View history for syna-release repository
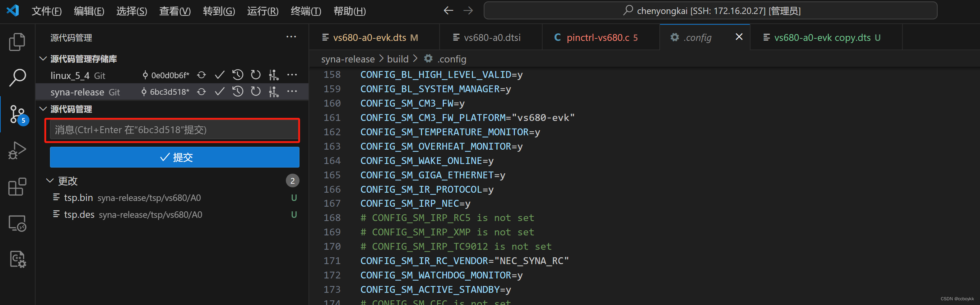The height and width of the screenshot is (305, 980). (x=238, y=91)
